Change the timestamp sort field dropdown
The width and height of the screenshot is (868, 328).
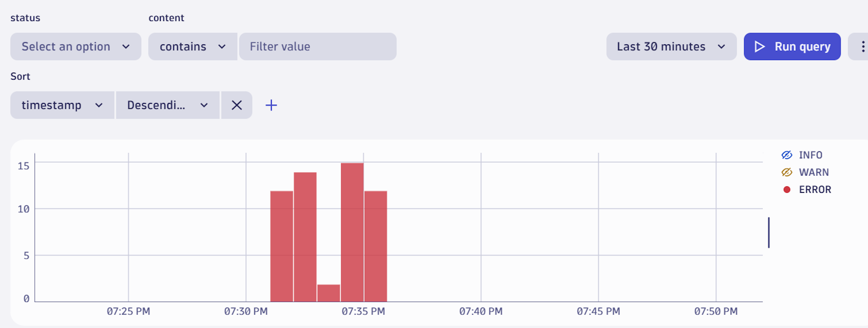(62, 105)
